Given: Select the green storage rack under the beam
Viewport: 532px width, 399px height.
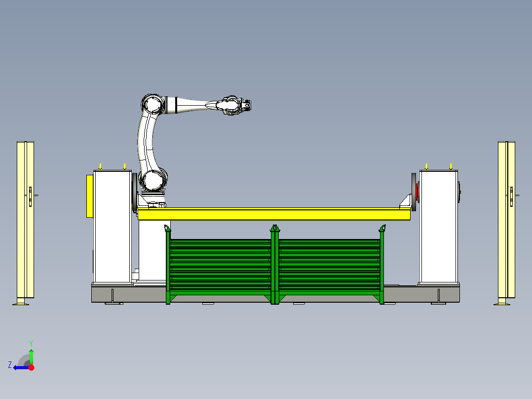Looking at the screenshot, I should point(275,265).
